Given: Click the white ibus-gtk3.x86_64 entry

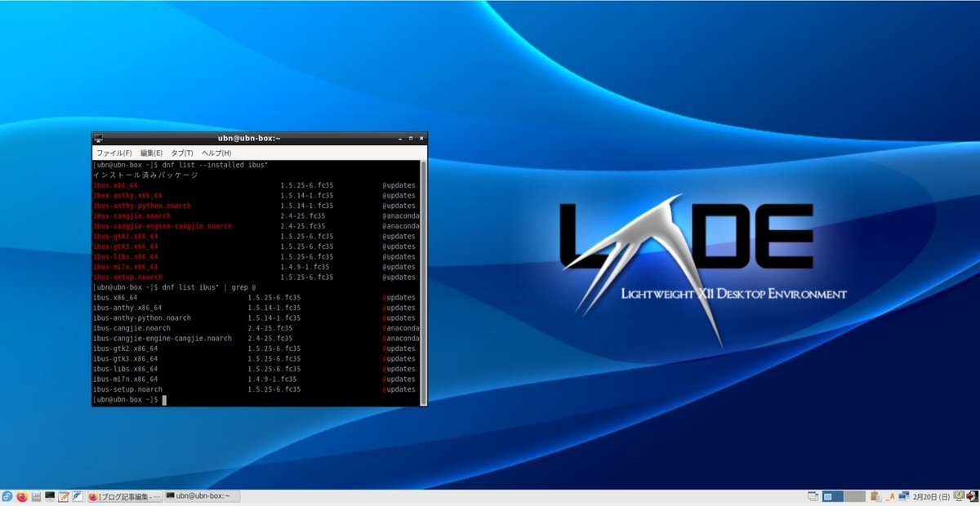Looking at the screenshot, I should [126, 359].
